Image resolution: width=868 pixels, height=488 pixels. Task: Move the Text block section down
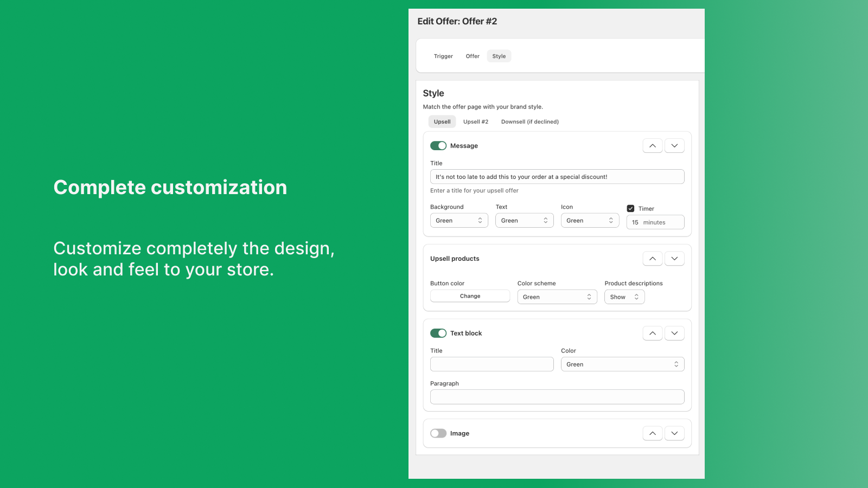point(674,333)
